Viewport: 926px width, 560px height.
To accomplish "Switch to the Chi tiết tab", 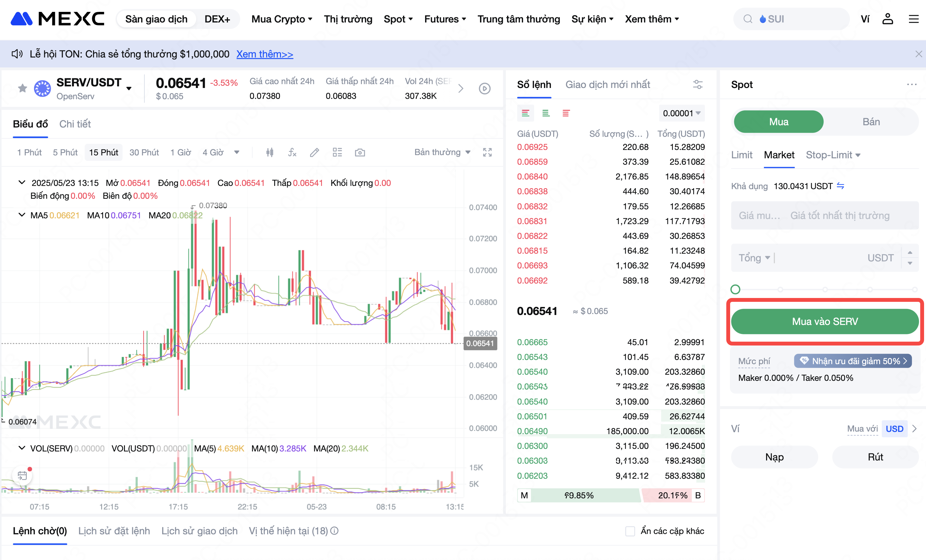I will coord(75,124).
